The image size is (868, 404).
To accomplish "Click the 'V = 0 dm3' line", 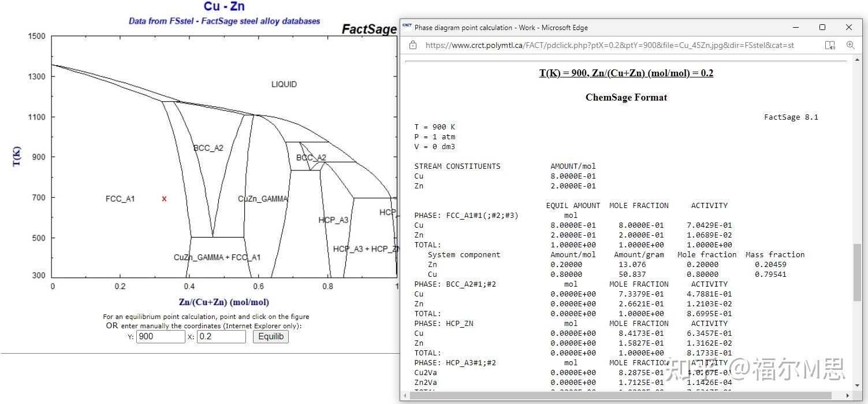I will click(435, 147).
